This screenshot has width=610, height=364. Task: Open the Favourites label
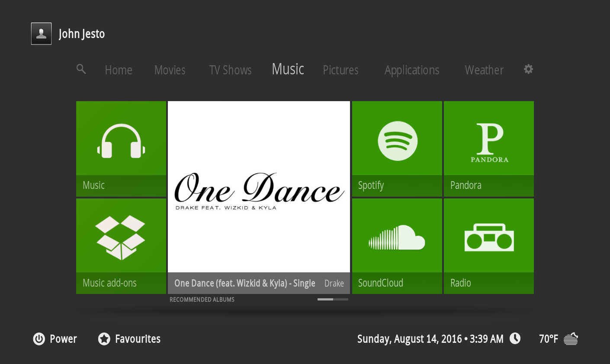(x=138, y=339)
